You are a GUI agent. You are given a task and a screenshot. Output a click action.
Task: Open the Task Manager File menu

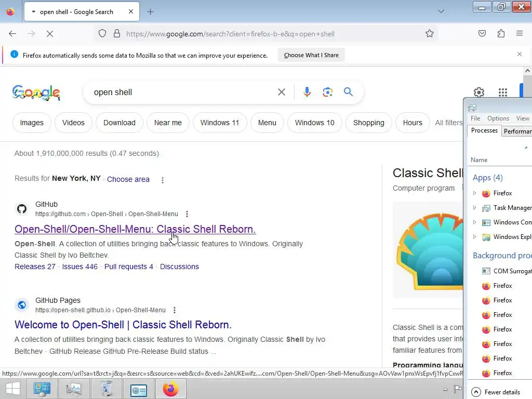(x=475, y=118)
